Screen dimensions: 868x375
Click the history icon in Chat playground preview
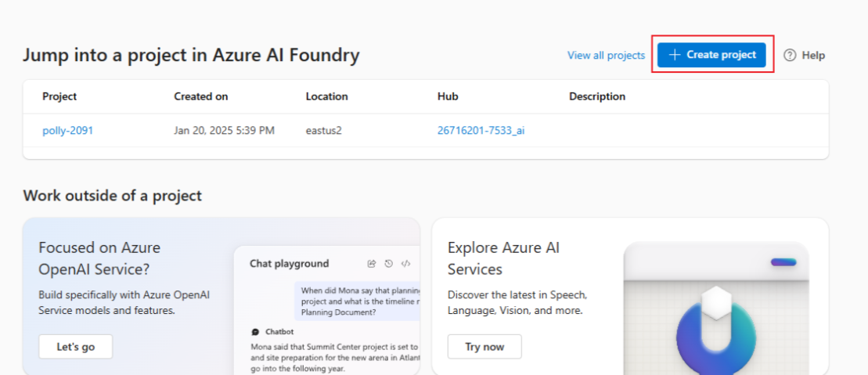pos(389,264)
